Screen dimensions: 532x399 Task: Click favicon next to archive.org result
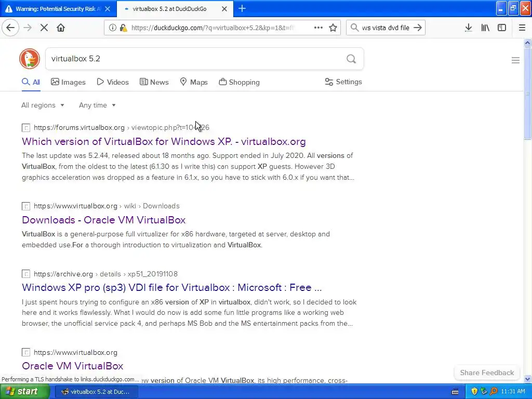point(26,274)
